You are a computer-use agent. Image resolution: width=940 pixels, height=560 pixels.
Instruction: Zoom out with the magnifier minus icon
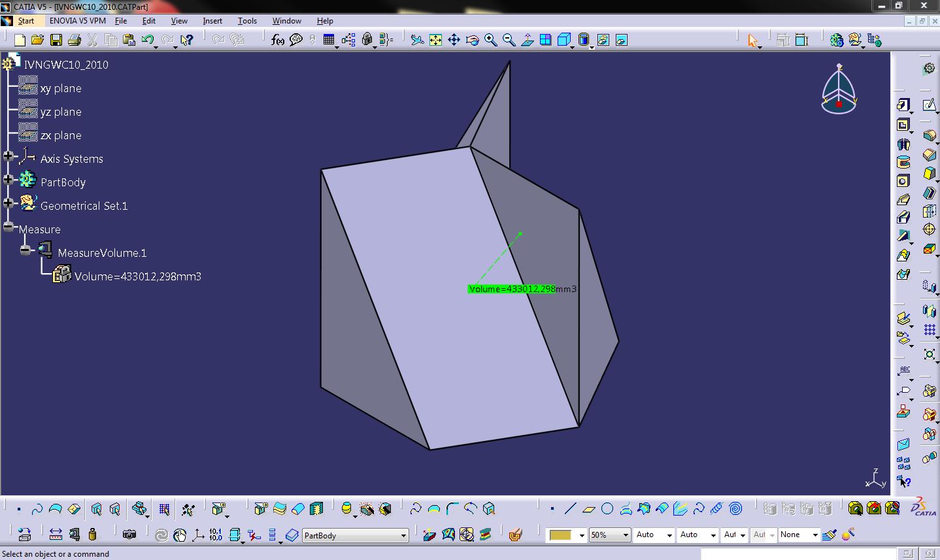(x=509, y=40)
